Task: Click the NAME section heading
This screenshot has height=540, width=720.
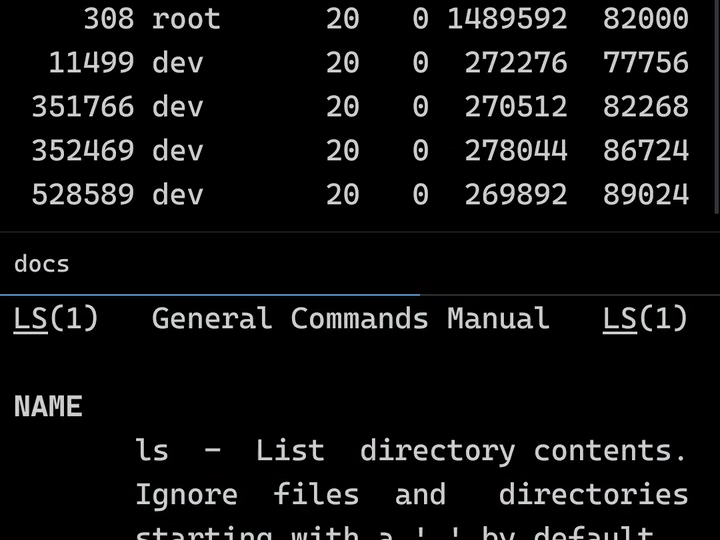Action: pyautogui.click(x=48, y=407)
